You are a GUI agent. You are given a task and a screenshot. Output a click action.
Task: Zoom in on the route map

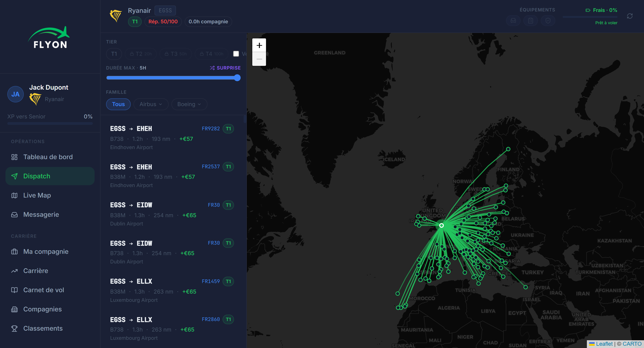pyautogui.click(x=259, y=45)
